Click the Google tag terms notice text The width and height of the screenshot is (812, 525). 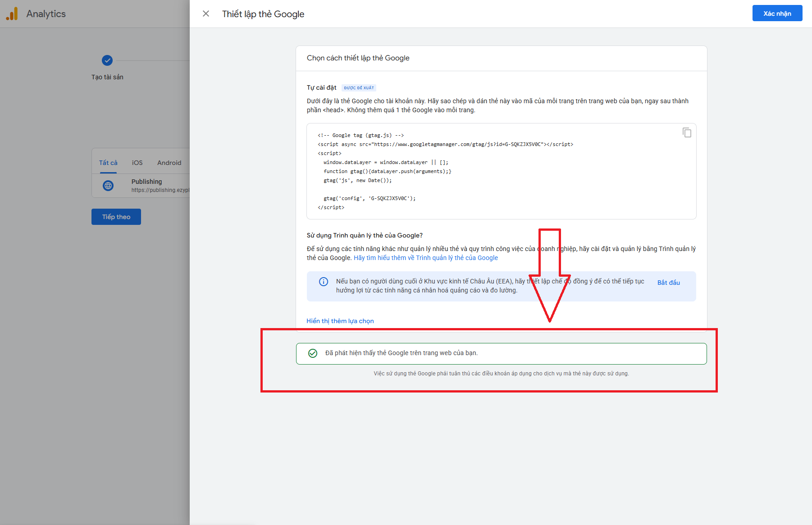tap(501, 374)
